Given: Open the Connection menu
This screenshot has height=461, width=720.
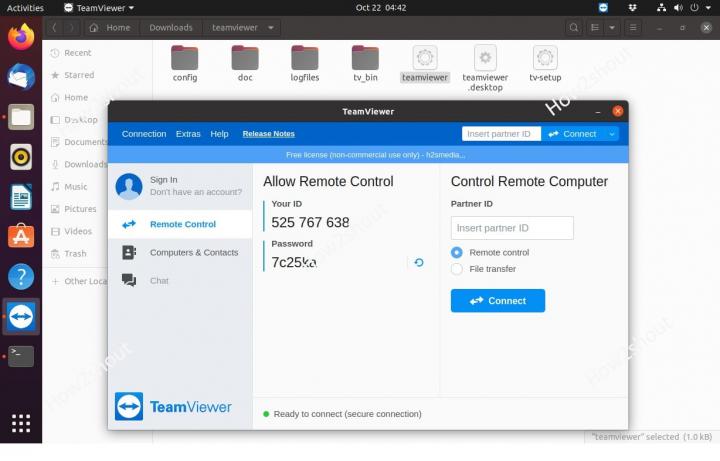Looking at the screenshot, I should coord(144,134).
